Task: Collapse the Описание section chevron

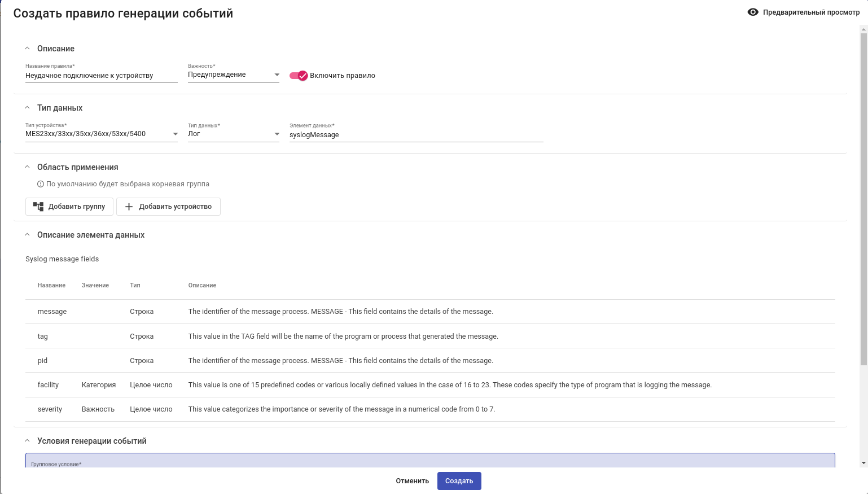Action: pyautogui.click(x=27, y=49)
